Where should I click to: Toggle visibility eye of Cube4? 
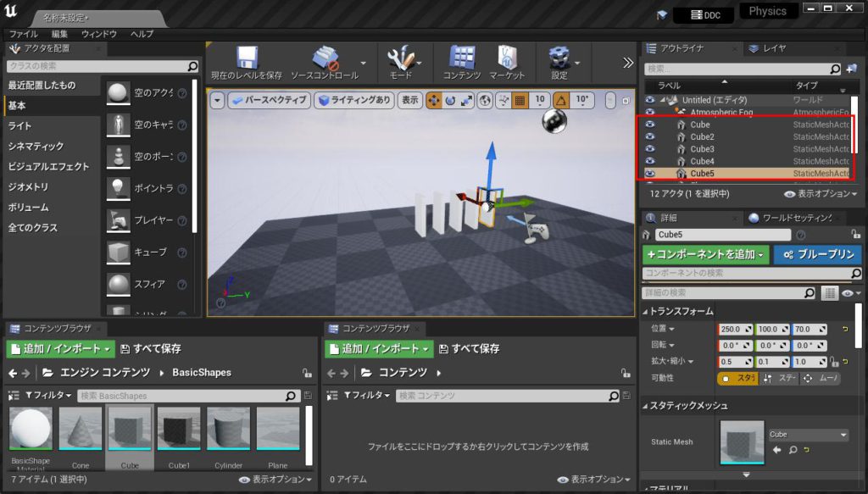(650, 161)
